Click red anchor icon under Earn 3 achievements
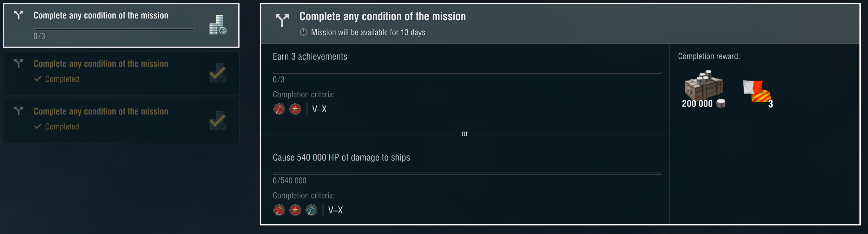 click(279, 109)
